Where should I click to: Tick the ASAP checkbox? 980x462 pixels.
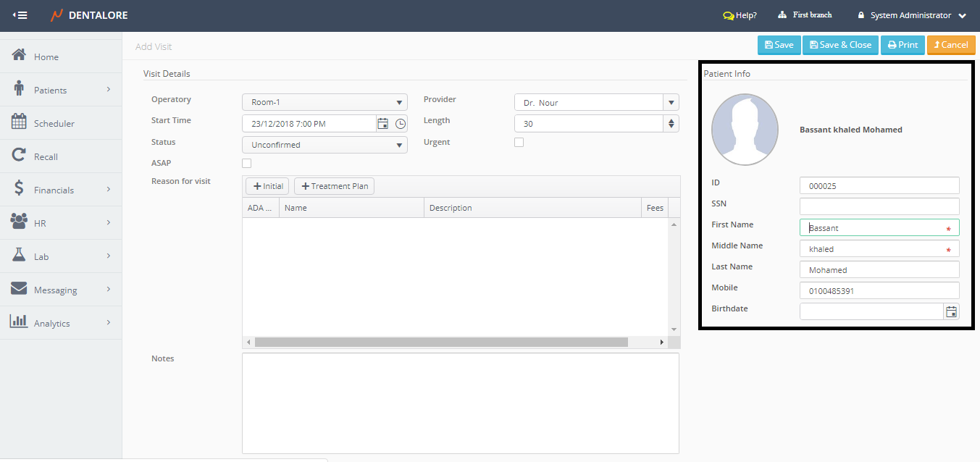point(247,164)
